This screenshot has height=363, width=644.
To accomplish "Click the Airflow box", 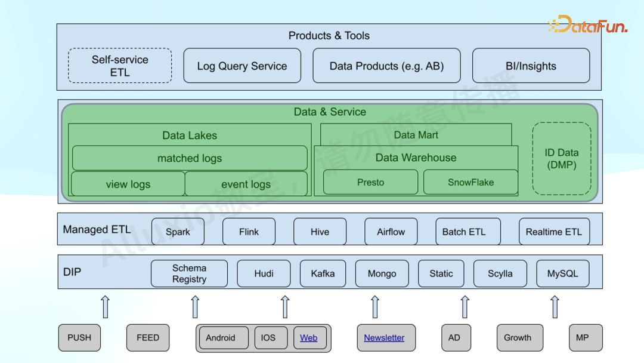I will coord(391,232).
